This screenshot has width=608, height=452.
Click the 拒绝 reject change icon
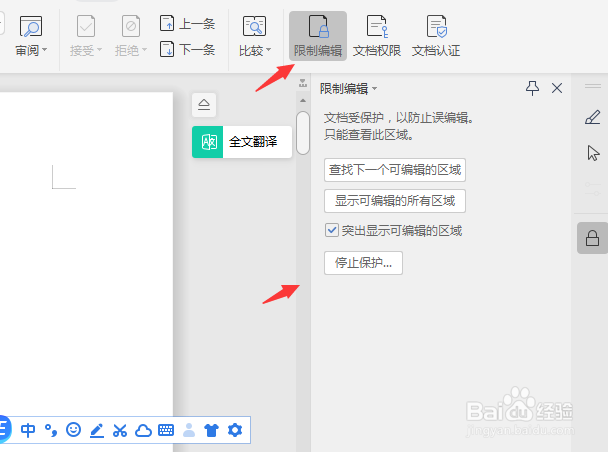pyautogui.click(x=131, y=26)
